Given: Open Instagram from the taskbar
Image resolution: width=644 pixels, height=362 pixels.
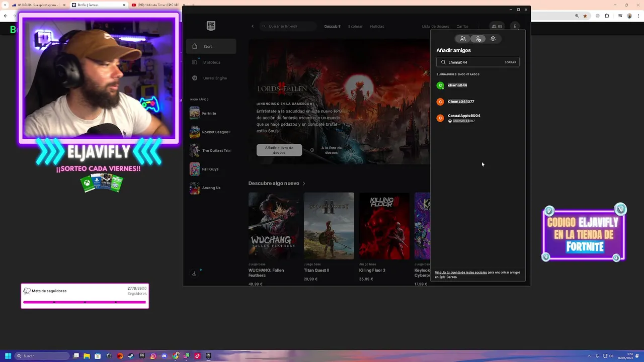Looking at the screenshot, I should pyautogui.click(x=153, y=356).
